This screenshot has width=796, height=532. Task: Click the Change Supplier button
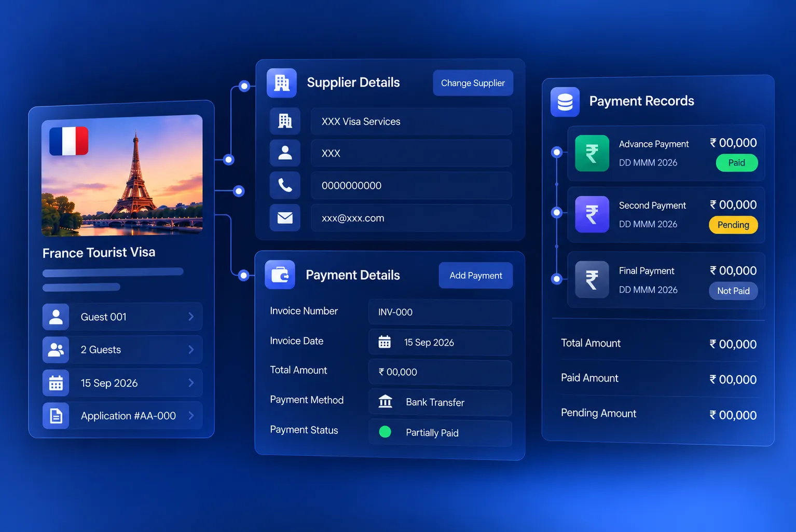tap(473, 83)
